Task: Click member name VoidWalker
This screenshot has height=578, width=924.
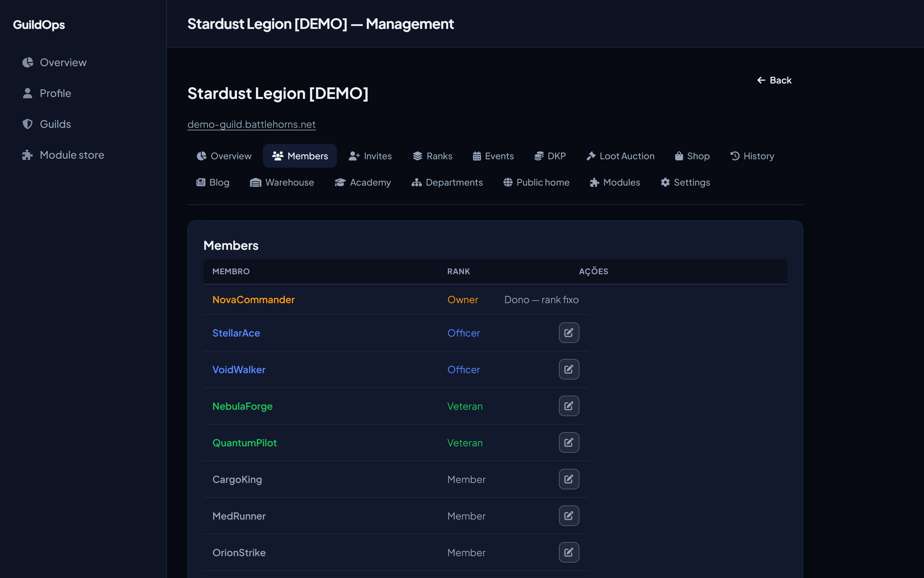Action: [239, 370]
